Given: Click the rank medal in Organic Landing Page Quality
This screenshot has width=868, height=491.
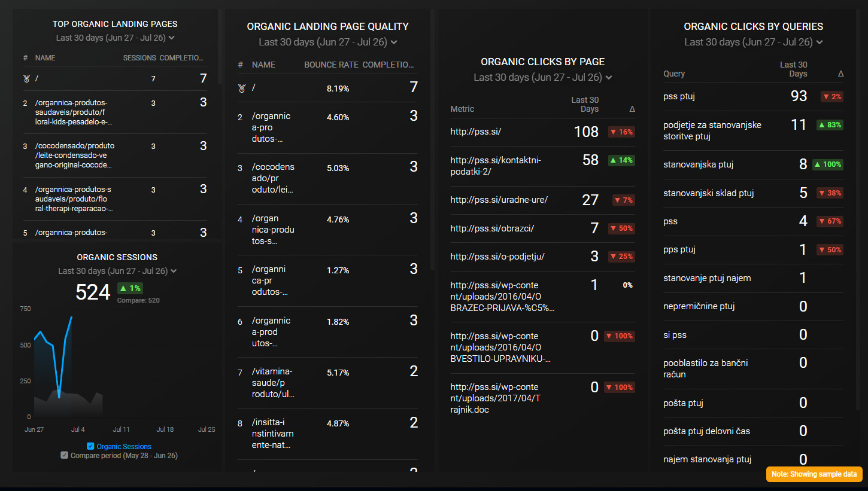Looking at the screenshot, I should pos(242,88).
